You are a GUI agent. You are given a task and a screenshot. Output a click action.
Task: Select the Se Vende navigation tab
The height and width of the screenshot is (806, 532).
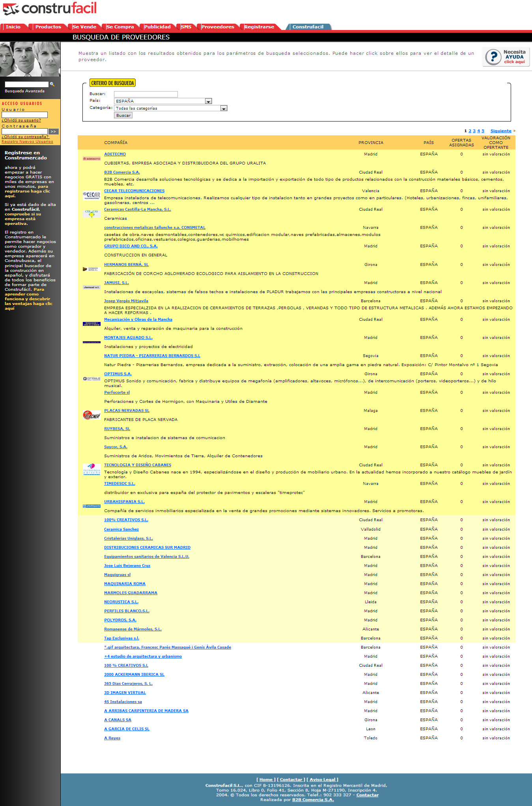click(84, 27)
